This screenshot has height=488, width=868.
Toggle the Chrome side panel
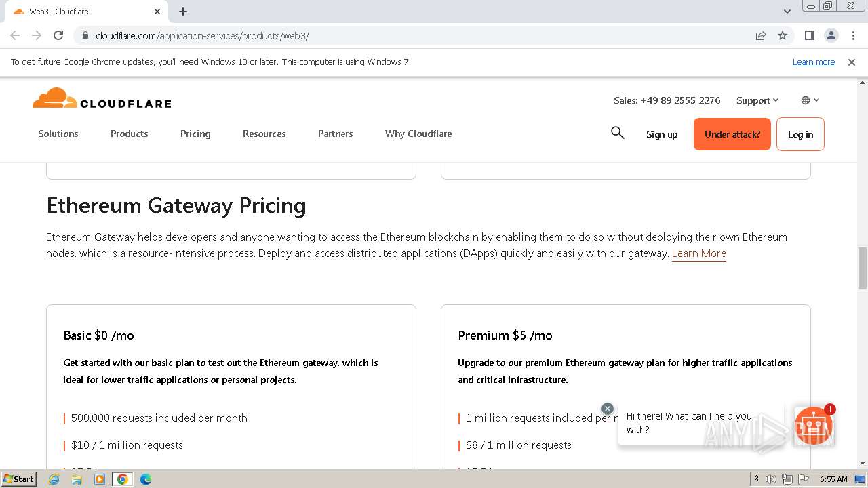[x=809, y=35]
